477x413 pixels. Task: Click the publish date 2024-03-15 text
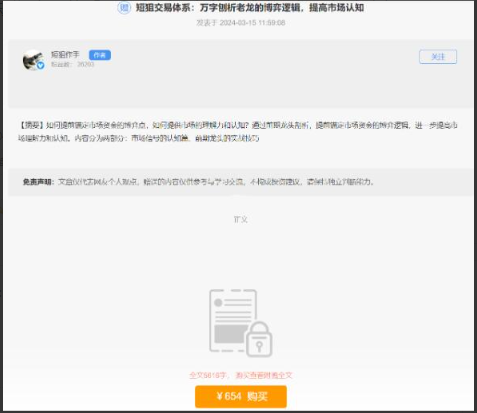click(241, 23)
